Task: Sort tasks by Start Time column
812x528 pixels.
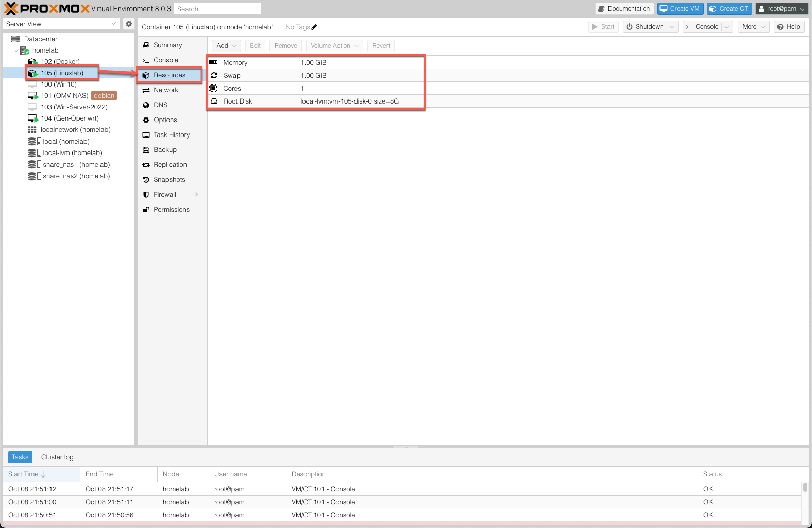Action: (x=41, y=474)
